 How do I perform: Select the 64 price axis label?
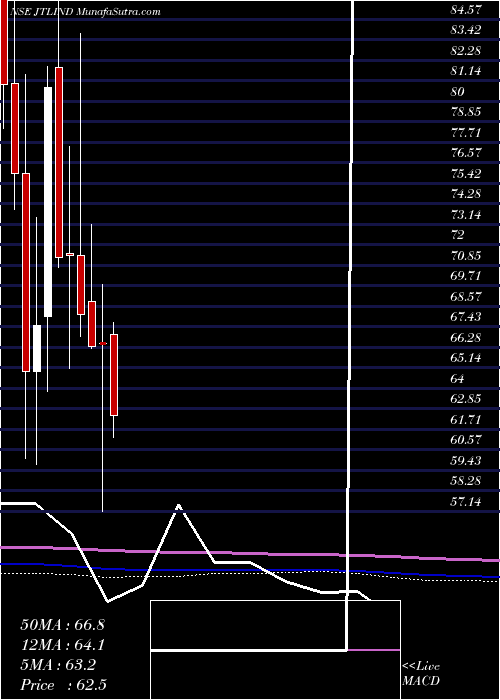click(458, 378)
